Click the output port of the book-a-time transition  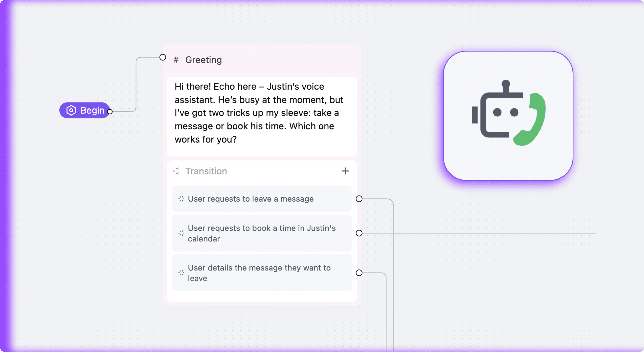359,233
